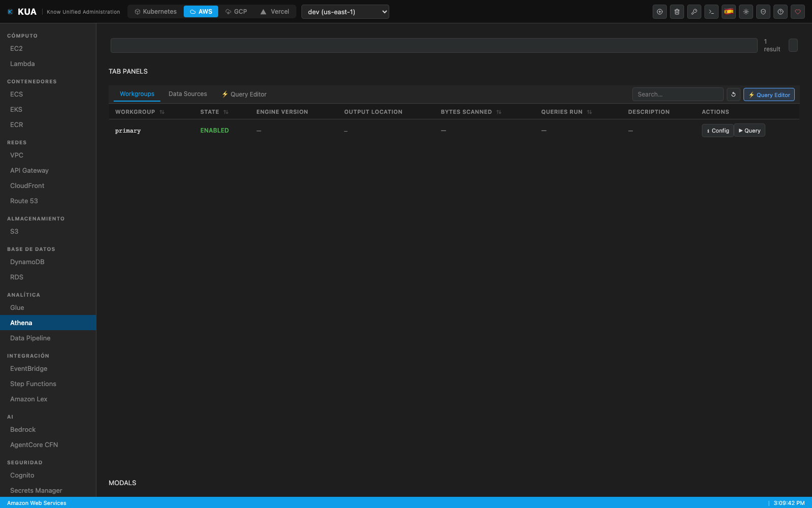Viewport: 812px width, 508px height.
Task: Open Secrets Manager in sidebar
Action: [48, 491]
